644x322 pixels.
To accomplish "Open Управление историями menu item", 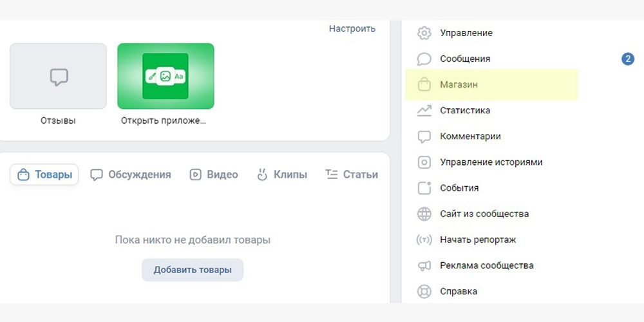I will (491, 162).
